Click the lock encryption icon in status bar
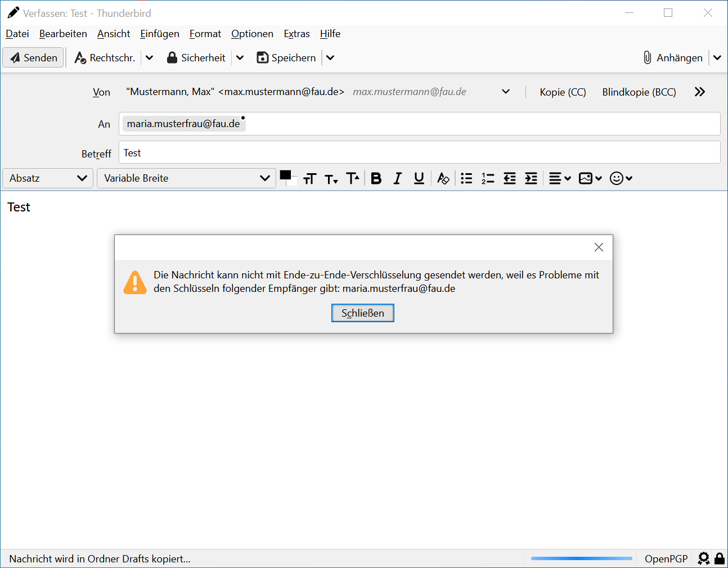This screenshot has width=728, height=568. click(x=720, y=558)
